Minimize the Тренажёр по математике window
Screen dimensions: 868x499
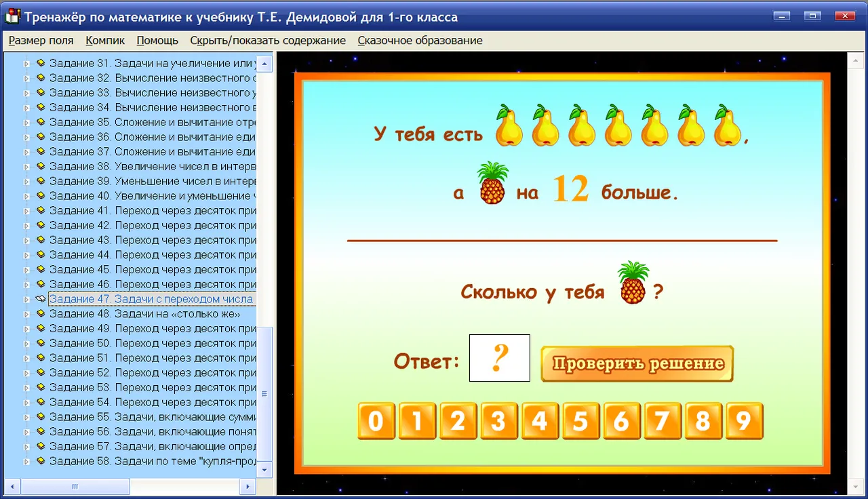tap(783, 16)
